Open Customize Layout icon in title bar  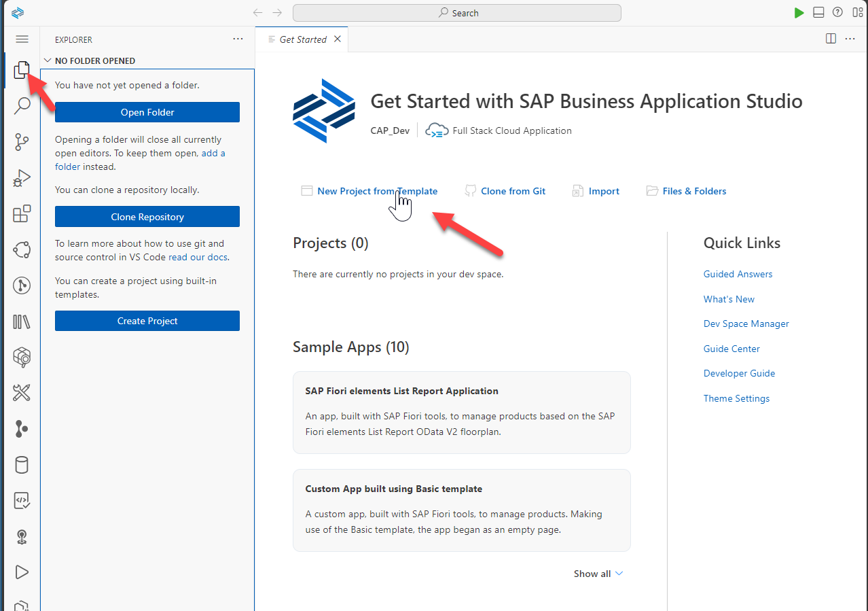pyautogui.click(x=858, y=12)
